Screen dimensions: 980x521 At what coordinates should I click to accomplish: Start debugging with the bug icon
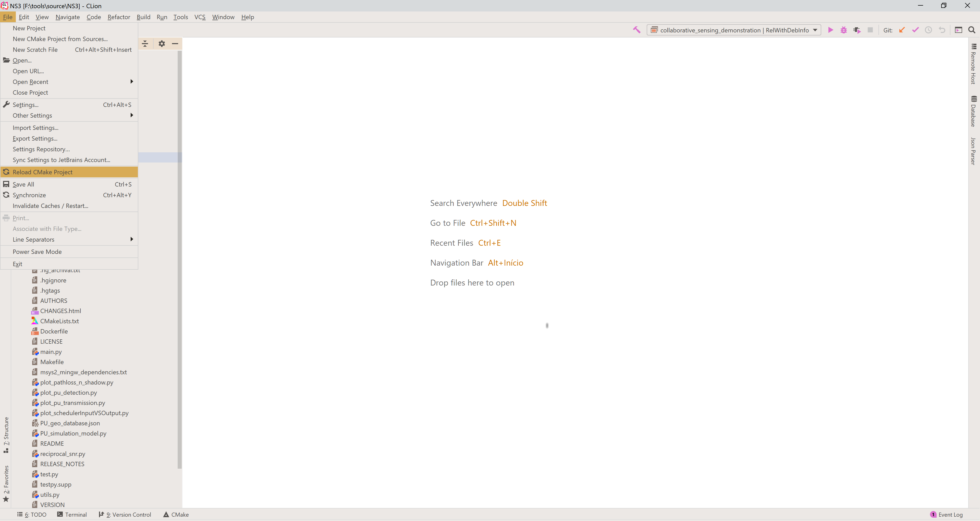tap(843, 30)
